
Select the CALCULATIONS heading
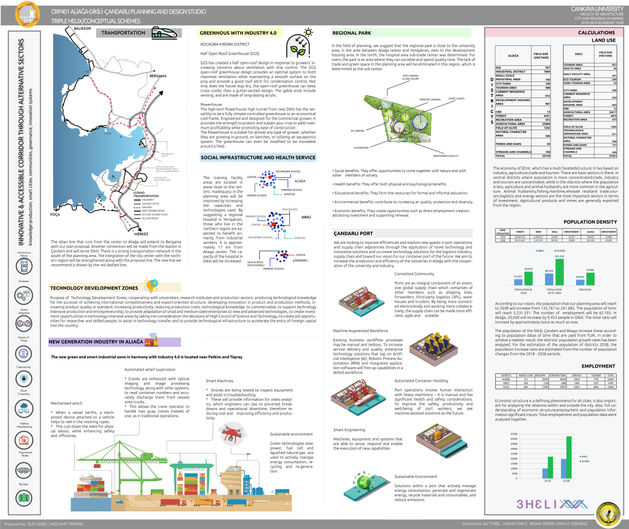click(x=597, y=32)
